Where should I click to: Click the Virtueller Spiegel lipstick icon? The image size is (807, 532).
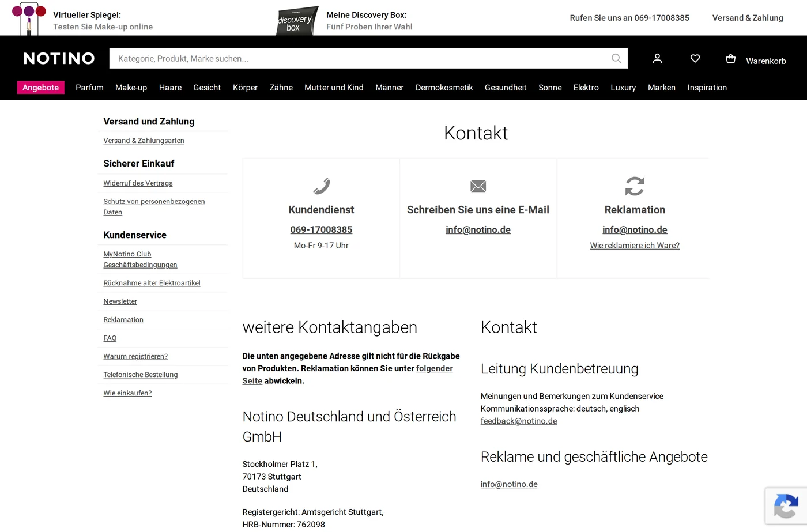(x=28, y=18)
